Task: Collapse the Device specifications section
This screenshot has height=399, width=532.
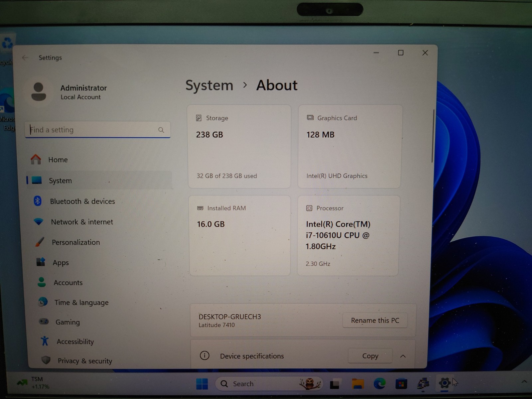Action: pos(403,356)
